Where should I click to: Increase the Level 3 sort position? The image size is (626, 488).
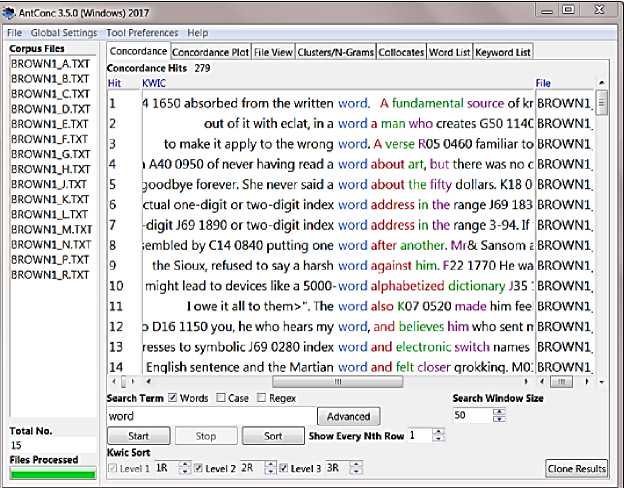[x=356, y=464]
